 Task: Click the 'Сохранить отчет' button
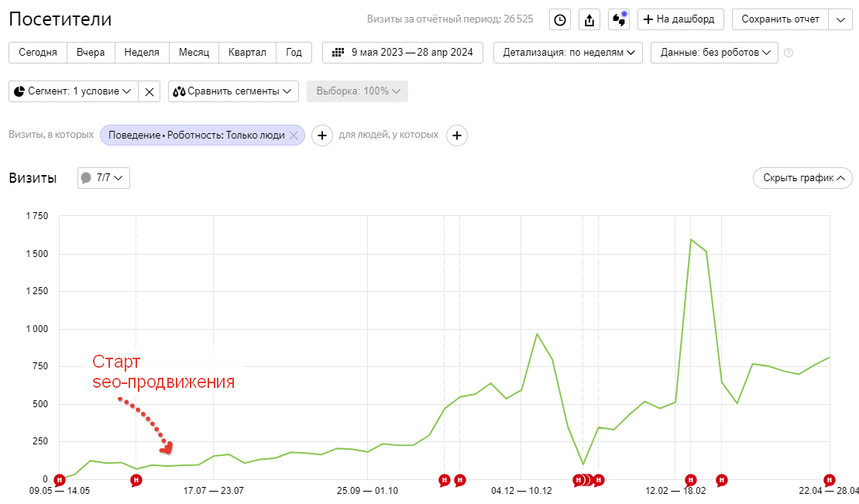(779, 19)
